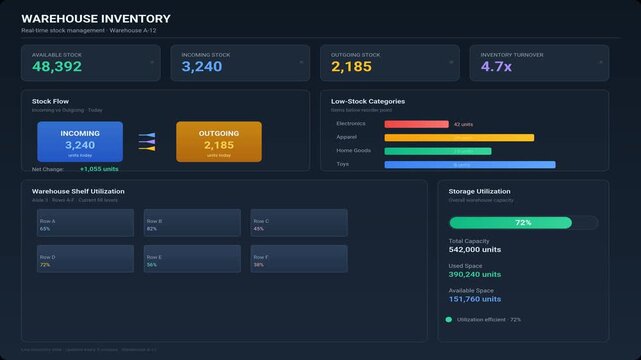Click the Total Capacity label
The width and height of the screenshot is (641, 360).
coord(469,241)
